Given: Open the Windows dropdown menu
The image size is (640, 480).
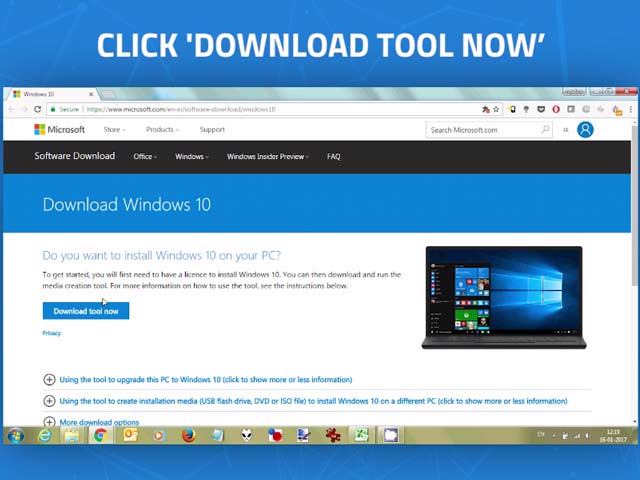Looking at the screenshot, I should click(192, 156).
